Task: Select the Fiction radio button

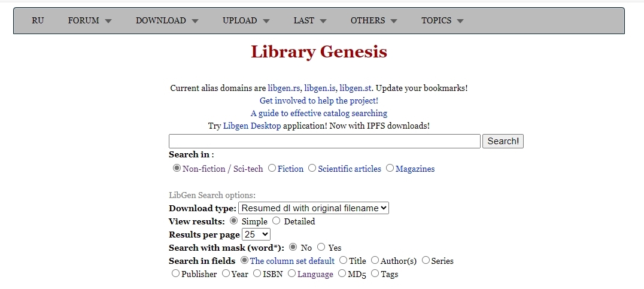Action: point(272,168)
